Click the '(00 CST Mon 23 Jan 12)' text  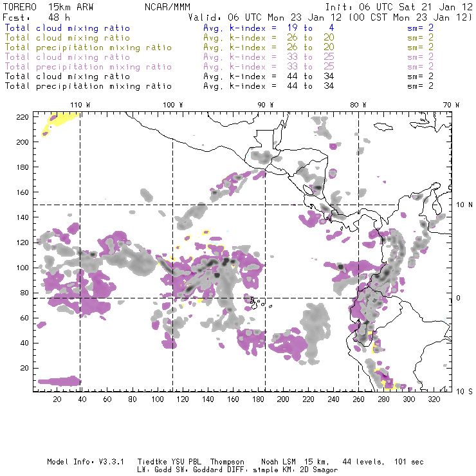click(410, 17)
